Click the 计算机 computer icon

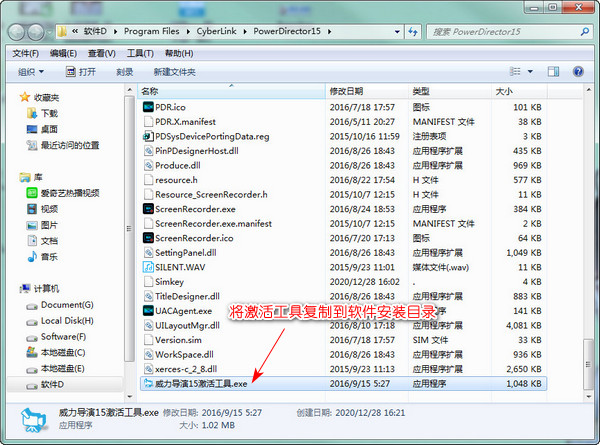point(25,289)
